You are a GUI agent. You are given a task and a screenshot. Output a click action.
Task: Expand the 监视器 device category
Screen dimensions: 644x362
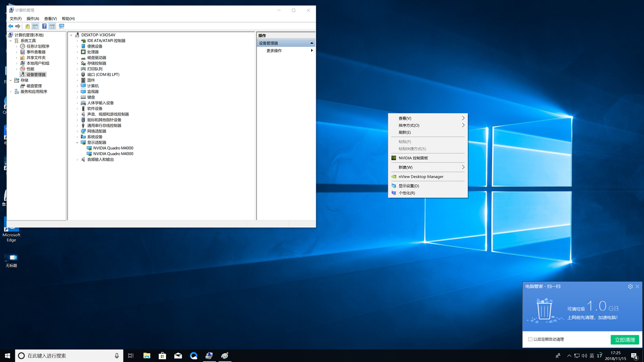(77, 92)
